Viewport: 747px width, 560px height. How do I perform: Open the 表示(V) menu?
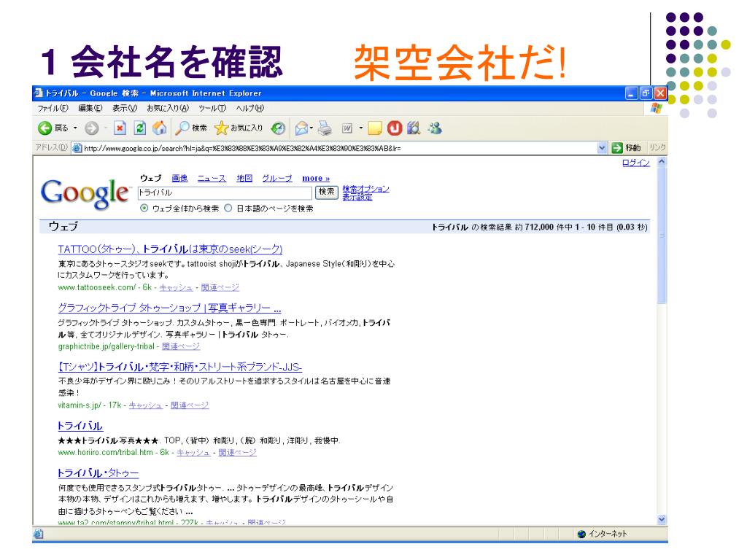click(124, 108)
